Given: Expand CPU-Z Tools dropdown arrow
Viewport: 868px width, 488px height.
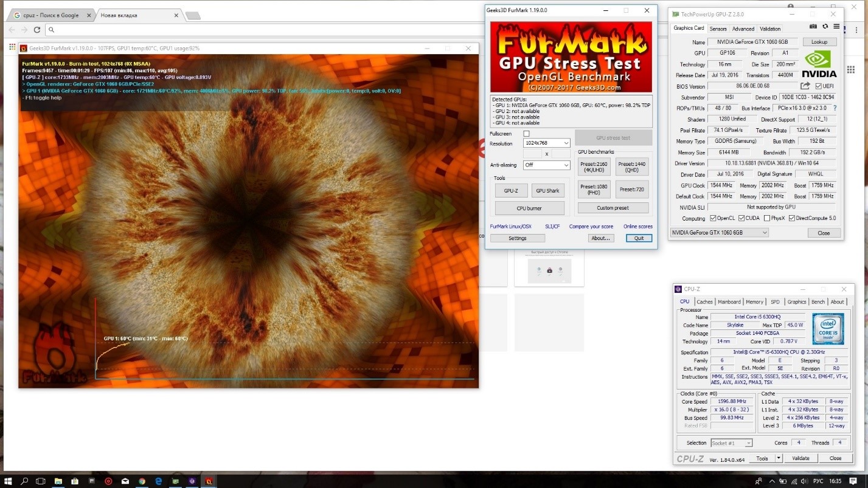Looking at the screenshot, I should tap(779, 458).
